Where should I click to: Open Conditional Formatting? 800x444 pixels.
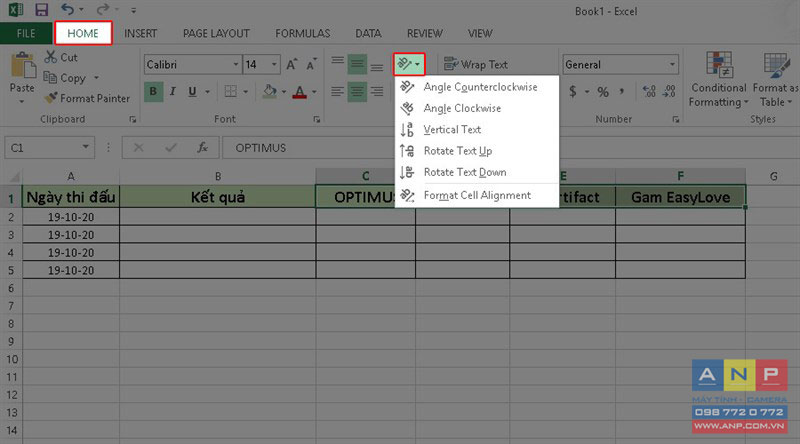coord(718,80)
